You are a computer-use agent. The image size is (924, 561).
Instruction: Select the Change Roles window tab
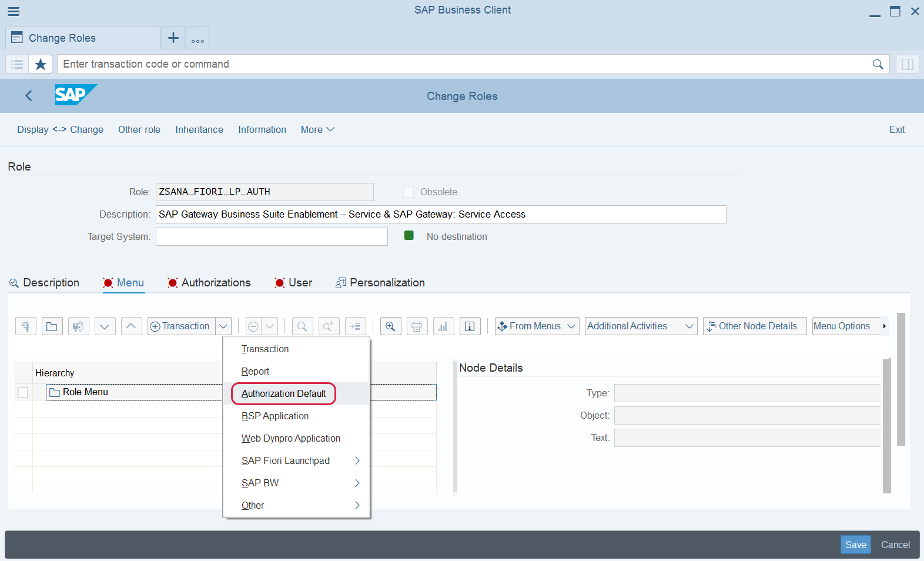coord(83,38)
